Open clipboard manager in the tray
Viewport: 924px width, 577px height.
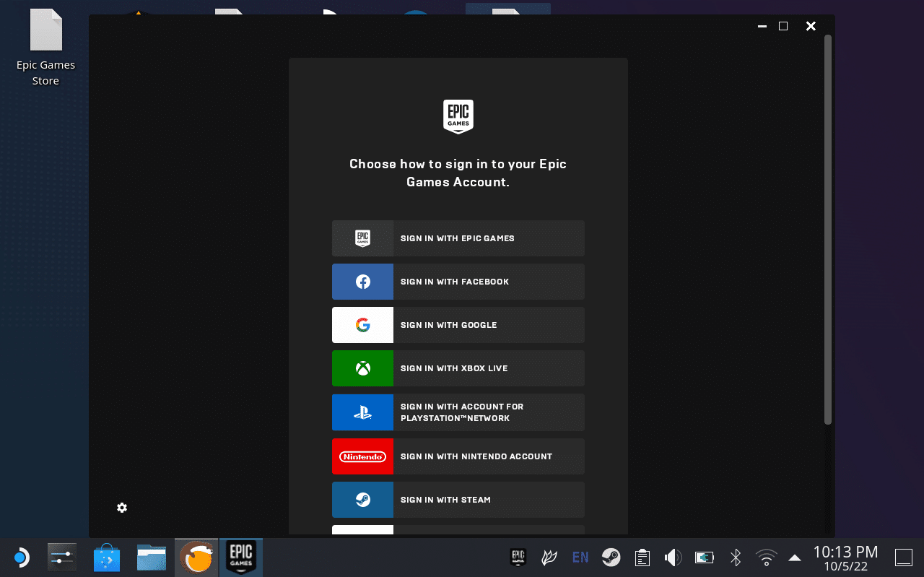point(642,558)
